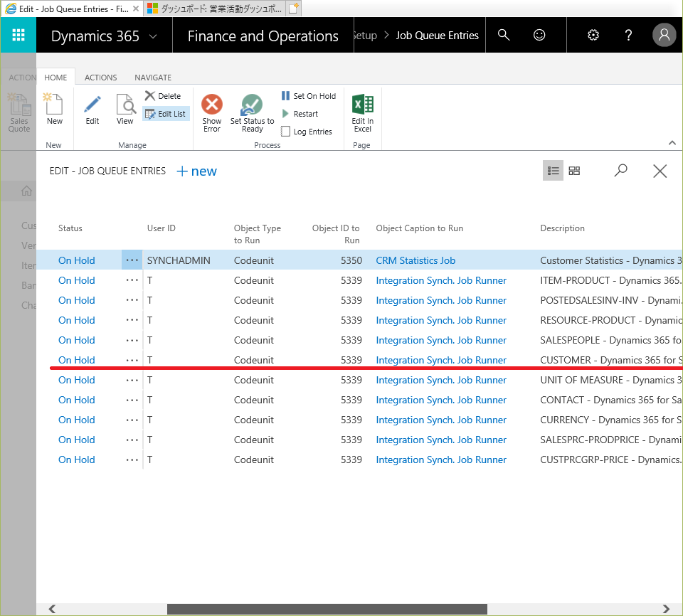Open row menu for ITEM-PRODUCT entry
Viewport: 683px width, 616px height.
[x=132, y=280]
